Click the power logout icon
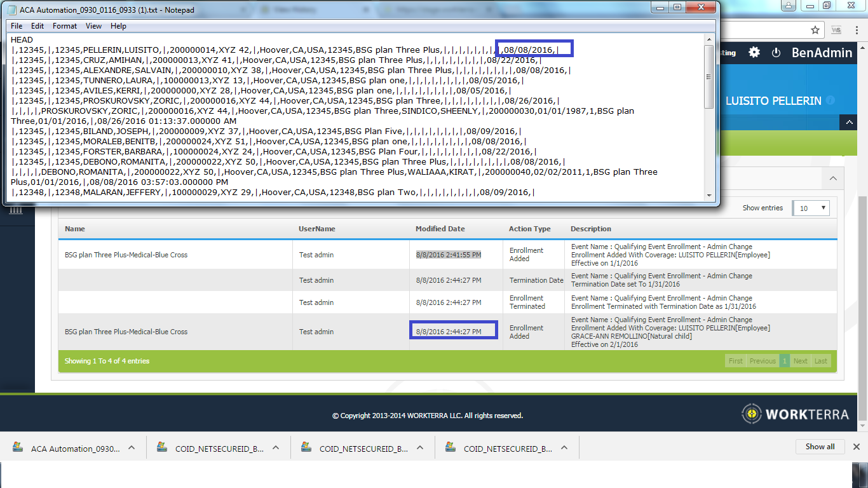Image resolution: width=868 pixels, height=488 pixels. coord(776,53)
